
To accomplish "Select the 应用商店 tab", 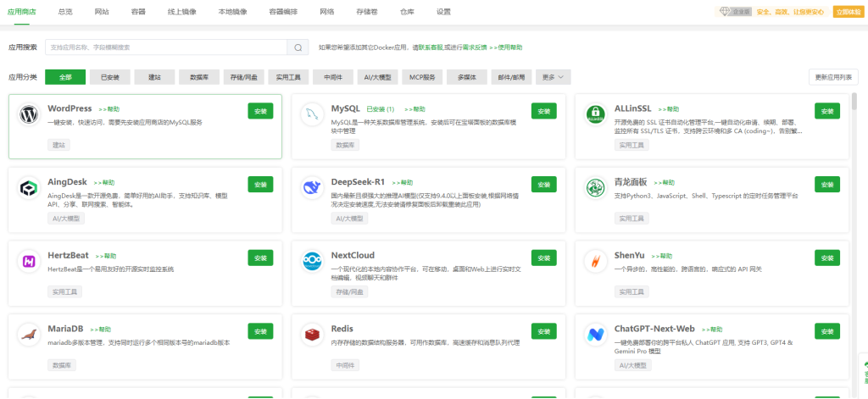I will tap(22, 12).
